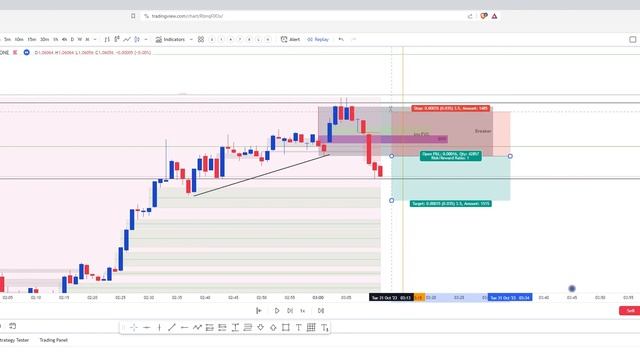Click the blue dot marker on time axis

coord(572,289)
